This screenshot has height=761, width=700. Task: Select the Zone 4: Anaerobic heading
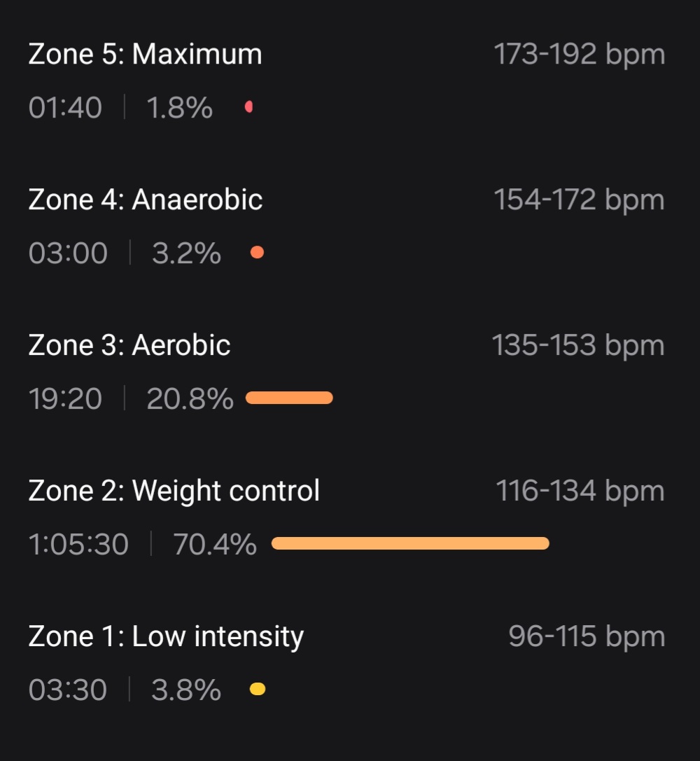coord(146,200)
